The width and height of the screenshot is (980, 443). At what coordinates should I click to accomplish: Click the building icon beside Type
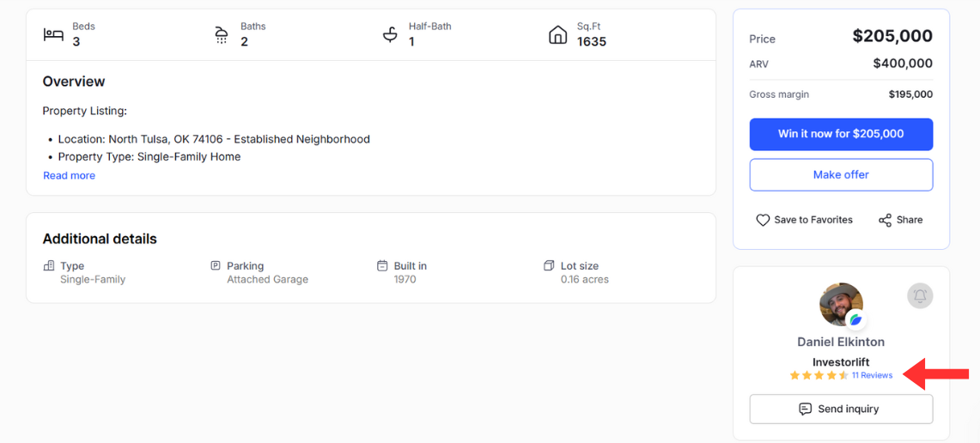click(49, 265)
